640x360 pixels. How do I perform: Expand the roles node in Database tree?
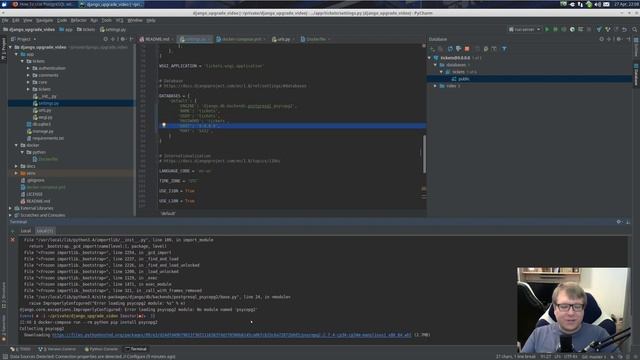pos(435,86)
